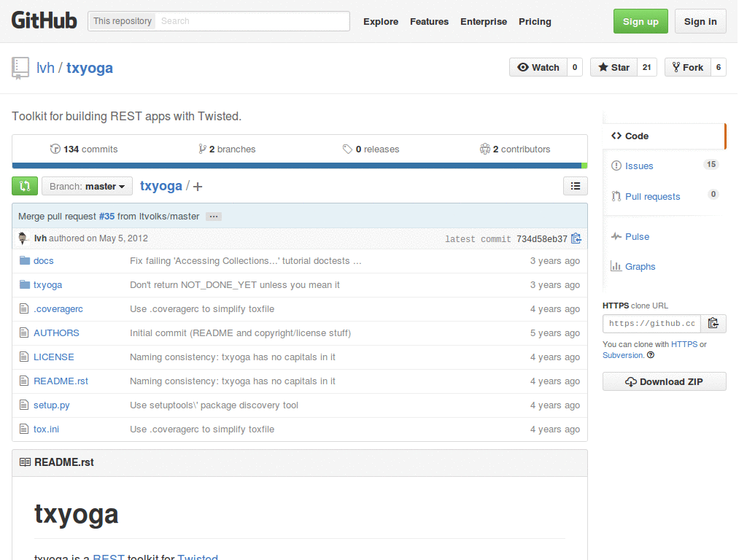Open the setup.py file

coord(52,405)
